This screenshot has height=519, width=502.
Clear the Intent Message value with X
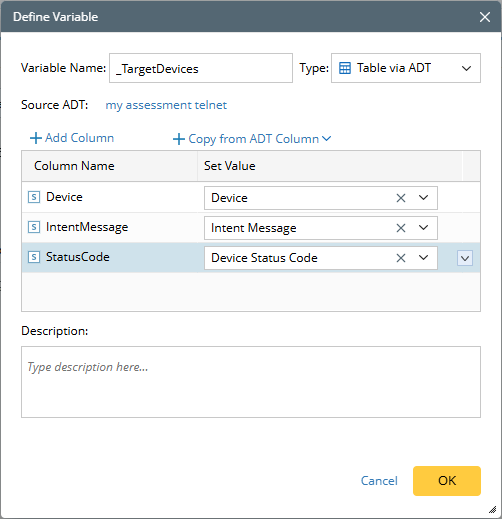pos(401,228)
